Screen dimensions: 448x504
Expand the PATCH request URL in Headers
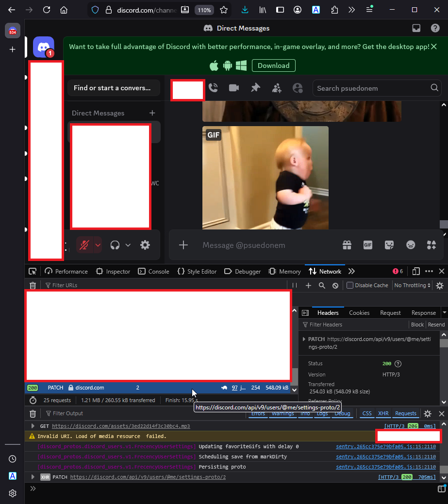click(304, 339)
